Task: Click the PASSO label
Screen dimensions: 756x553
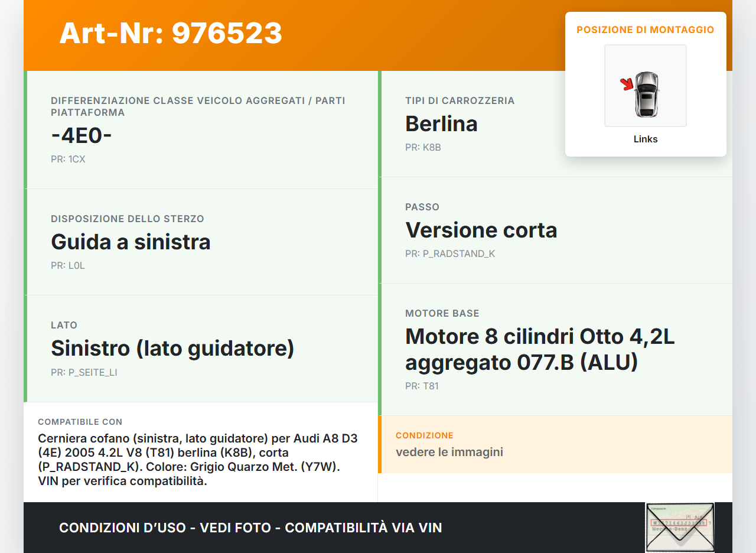Action: [x=422, y=207]
